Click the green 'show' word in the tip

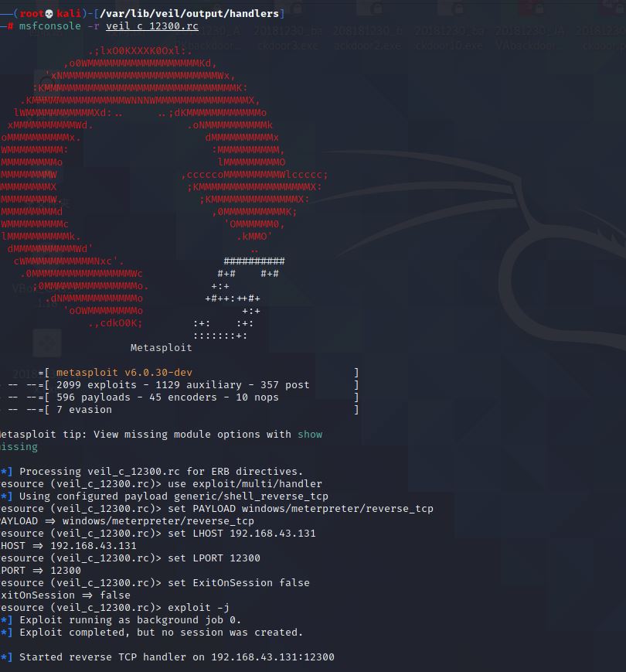point(310,434)
